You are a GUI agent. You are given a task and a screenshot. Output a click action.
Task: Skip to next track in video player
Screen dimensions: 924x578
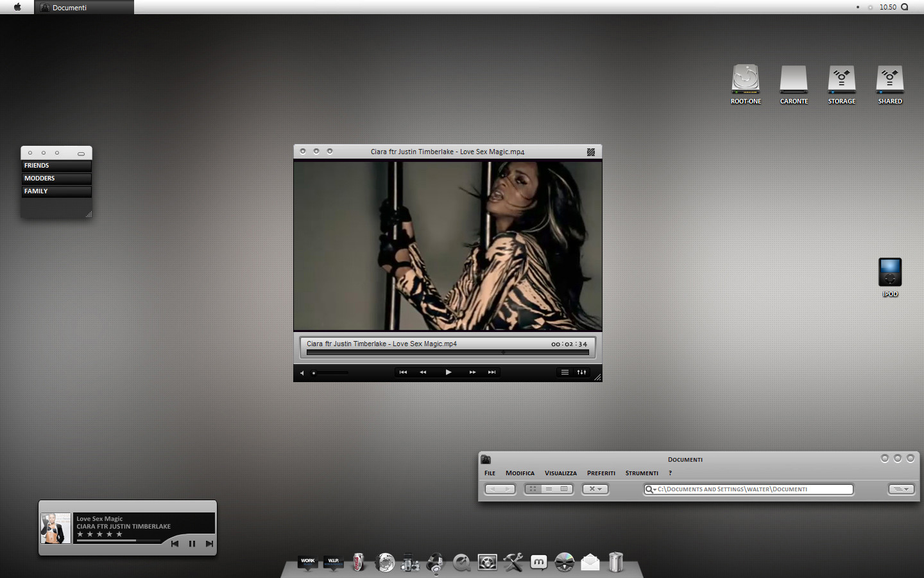(x=492, y=372)
